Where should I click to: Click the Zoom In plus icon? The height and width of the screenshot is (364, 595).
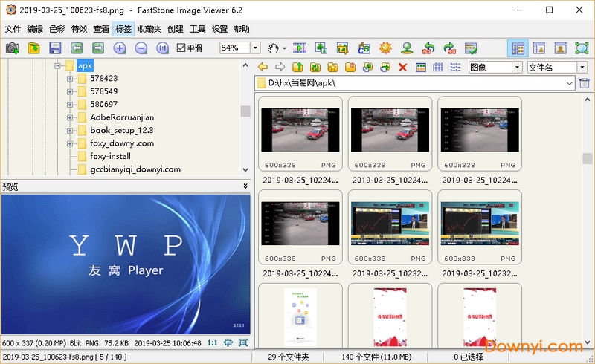[x=119, y=48]
